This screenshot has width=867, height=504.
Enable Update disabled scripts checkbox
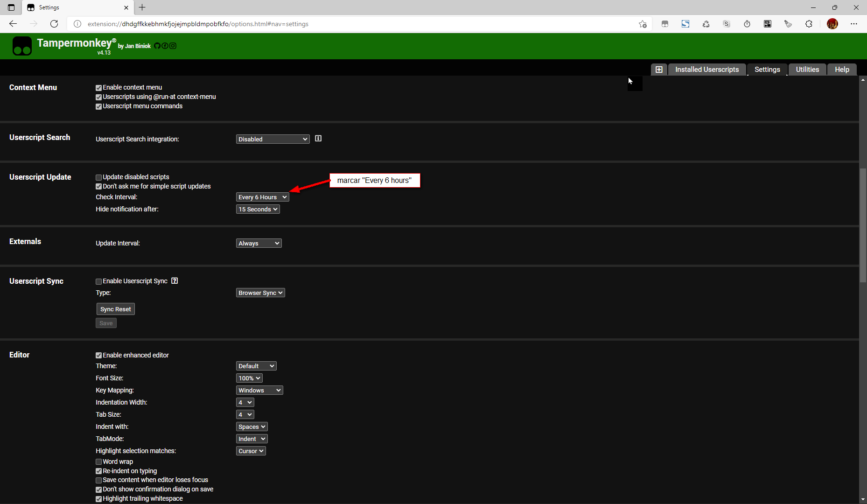pos(98,177)
